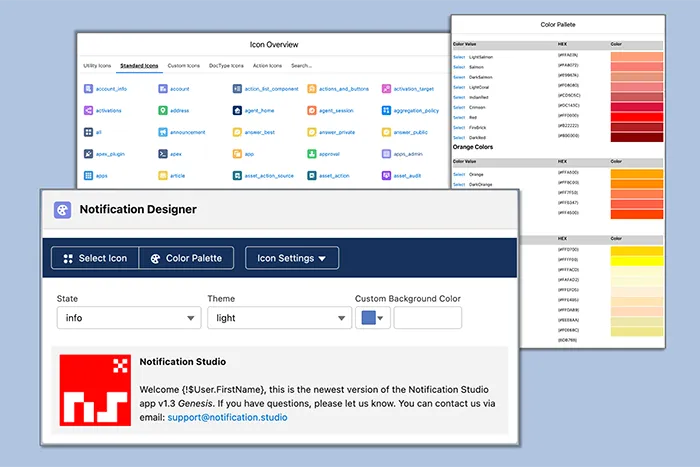Click the Select link for FireBrick
Screen dimensions: 700x467
tap(459, 128)
